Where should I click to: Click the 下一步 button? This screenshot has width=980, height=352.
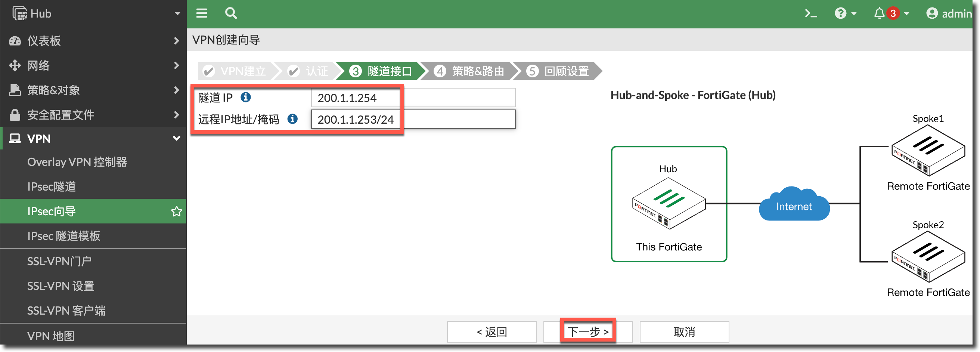click(588, 331)
